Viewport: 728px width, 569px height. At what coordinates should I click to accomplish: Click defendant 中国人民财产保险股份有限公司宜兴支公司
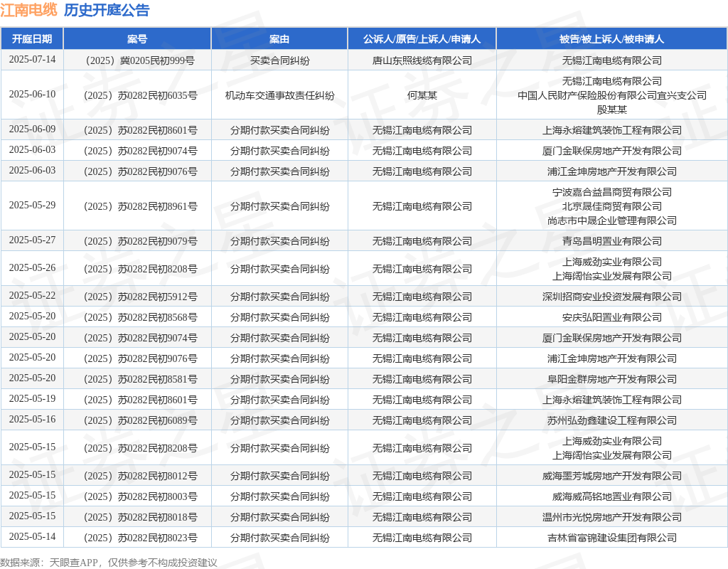[x=612, y=95]
